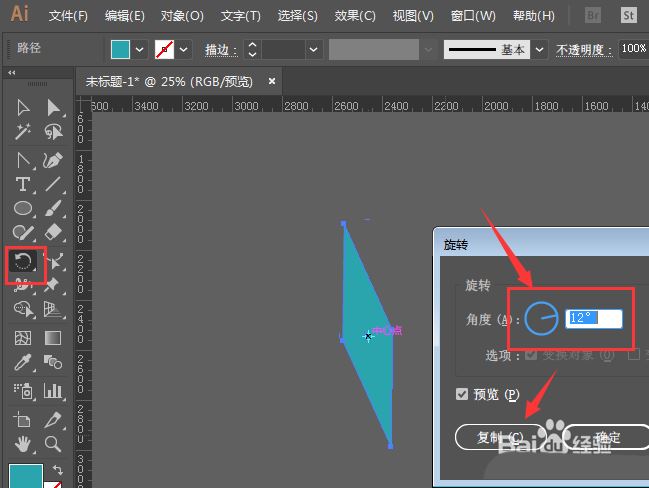Screen dimensions: 649x488
Task: Open the stroke weight dropdown
Action: pyautogui.click(x=314, y=50)
